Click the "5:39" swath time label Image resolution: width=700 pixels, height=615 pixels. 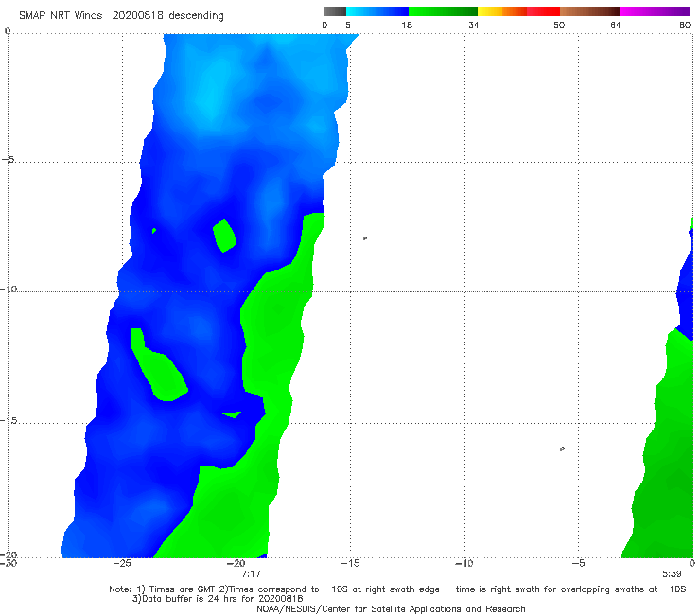tap(672, 574)
